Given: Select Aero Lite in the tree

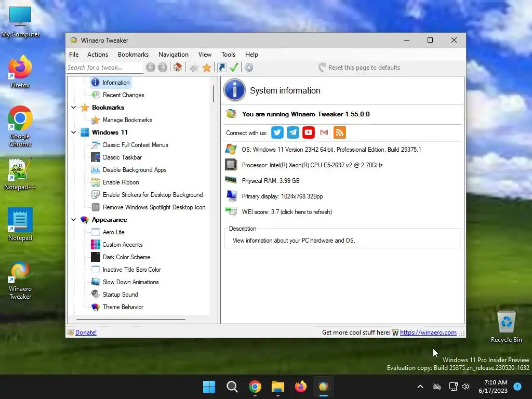Looking at the screenshot, I should 114,232.
